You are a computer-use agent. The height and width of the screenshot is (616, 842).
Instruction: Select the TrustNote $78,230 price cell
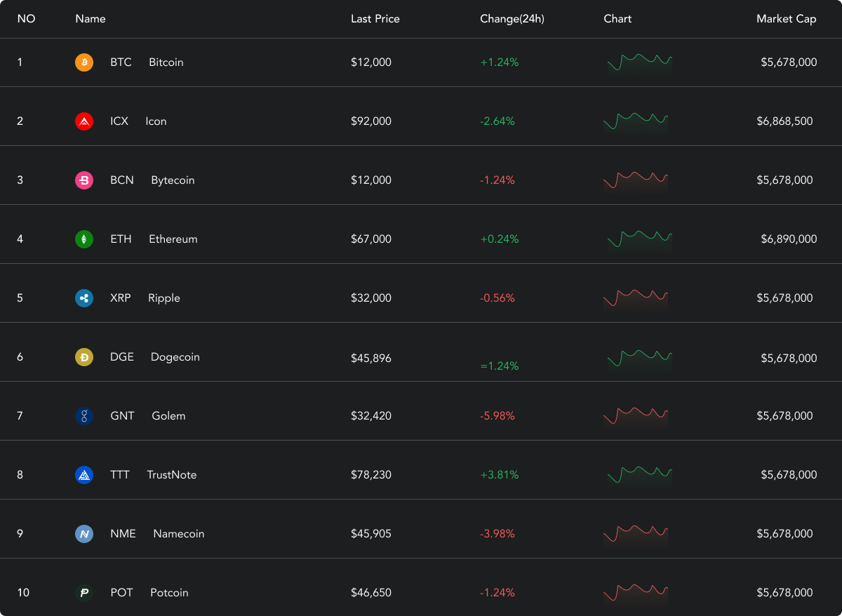(371, 475)
